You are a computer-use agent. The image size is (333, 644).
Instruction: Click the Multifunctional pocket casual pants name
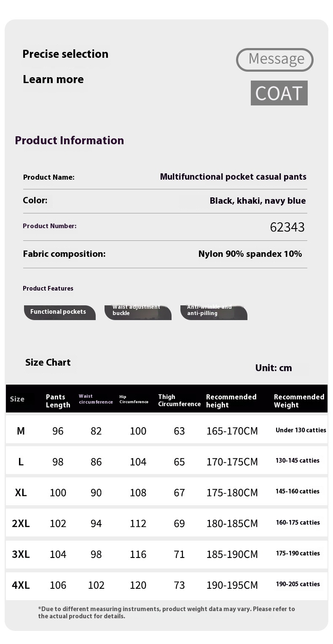click(x=233, y=177)
